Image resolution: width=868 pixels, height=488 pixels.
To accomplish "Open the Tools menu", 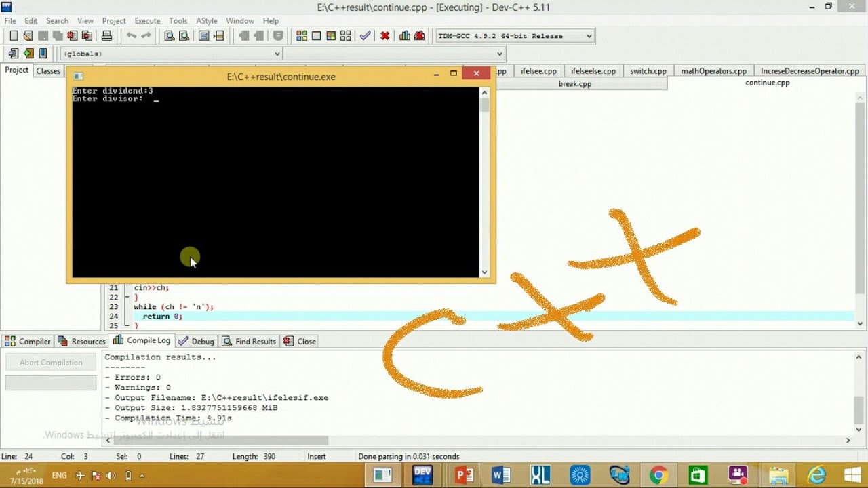I will (x=178, y=21).
